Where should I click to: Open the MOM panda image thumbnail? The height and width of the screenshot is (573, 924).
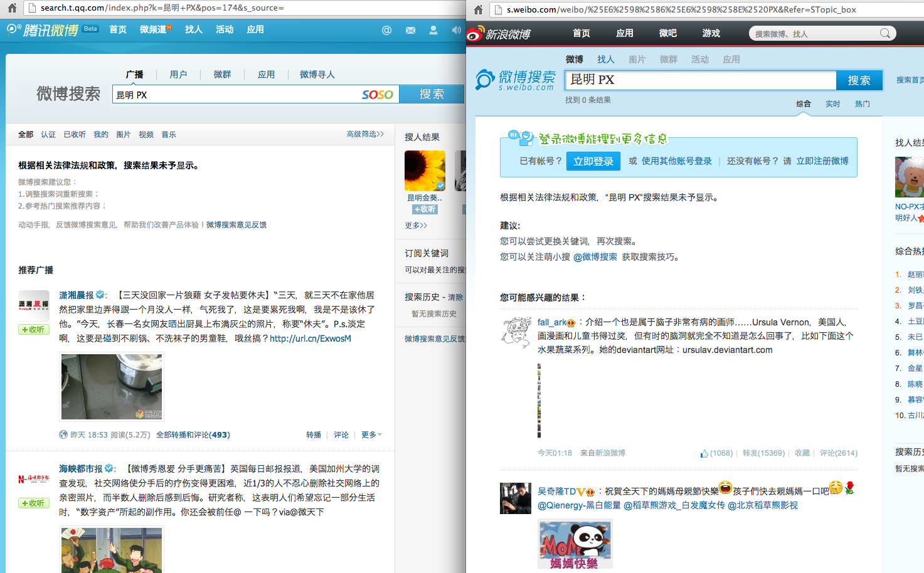575,544
